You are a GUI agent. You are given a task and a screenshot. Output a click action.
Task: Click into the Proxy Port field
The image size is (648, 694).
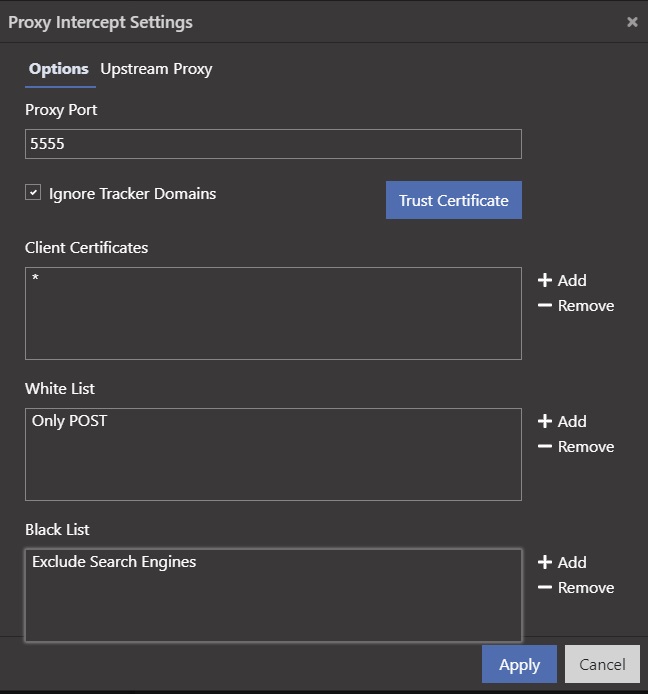tap(273, 144)
